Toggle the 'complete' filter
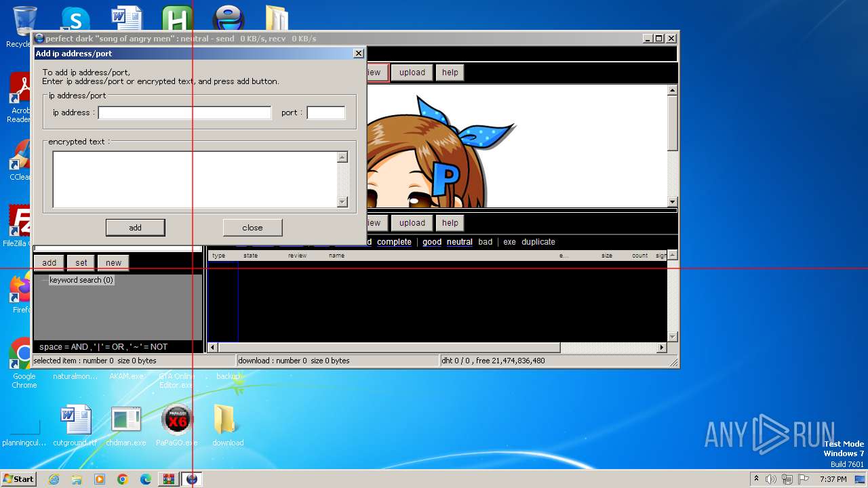The height and width of the screenshot is (488, 868). (x=394, y=242)
